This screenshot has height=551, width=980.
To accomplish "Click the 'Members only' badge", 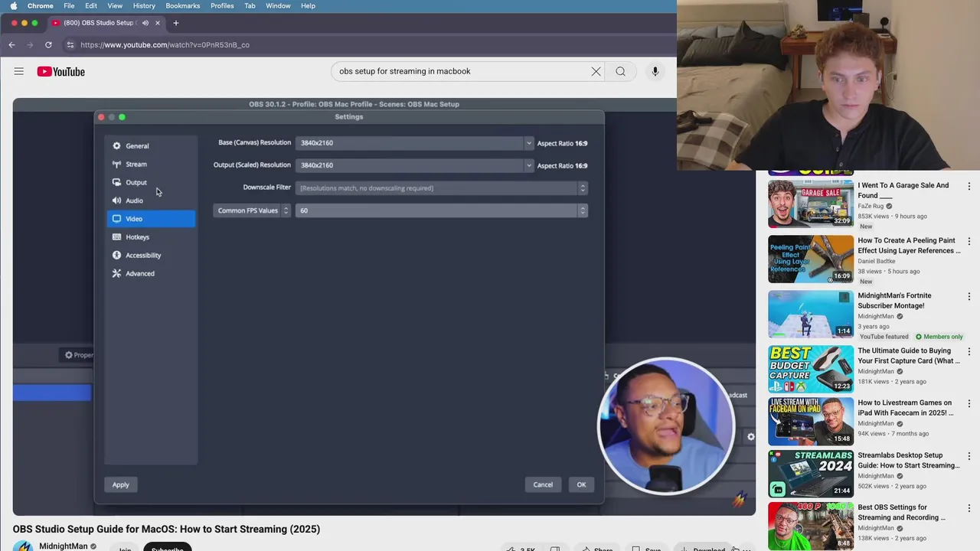I will [x=939, y=337].
